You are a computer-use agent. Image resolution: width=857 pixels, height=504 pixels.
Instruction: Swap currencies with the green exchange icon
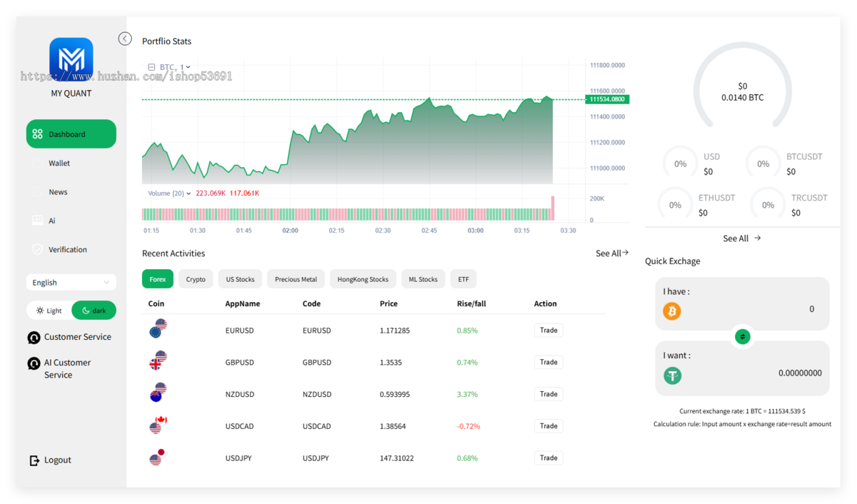point(743,336)
